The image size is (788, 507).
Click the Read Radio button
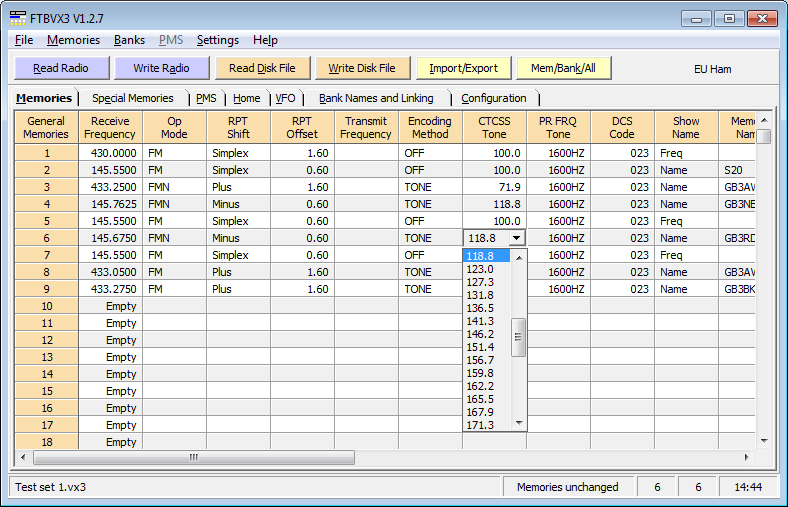(60, 68)
